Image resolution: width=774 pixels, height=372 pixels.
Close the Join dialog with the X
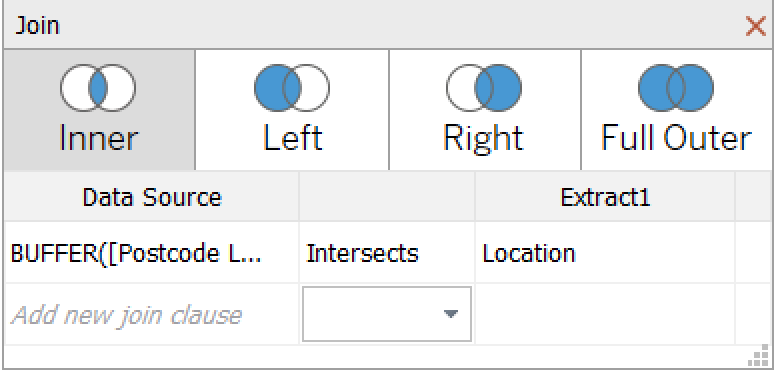pyautogui.click(x=756, y=26)
